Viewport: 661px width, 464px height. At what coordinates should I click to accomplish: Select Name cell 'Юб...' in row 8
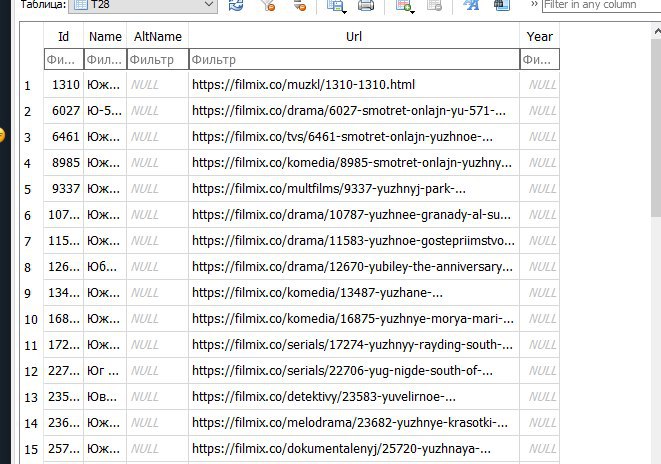pyautogui.click(x=105, y=267)
